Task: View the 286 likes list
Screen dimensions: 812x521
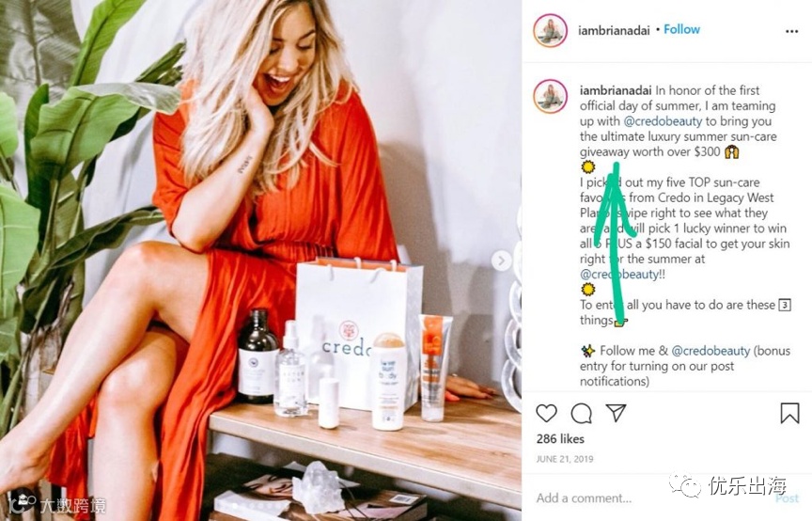Action: (560, 439)
